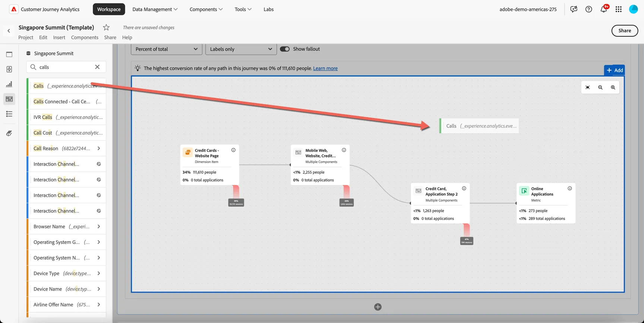The width and height of the screenshot is (644, 323).
Task: Open the Project menu
Action: click(x=26, y=37)
